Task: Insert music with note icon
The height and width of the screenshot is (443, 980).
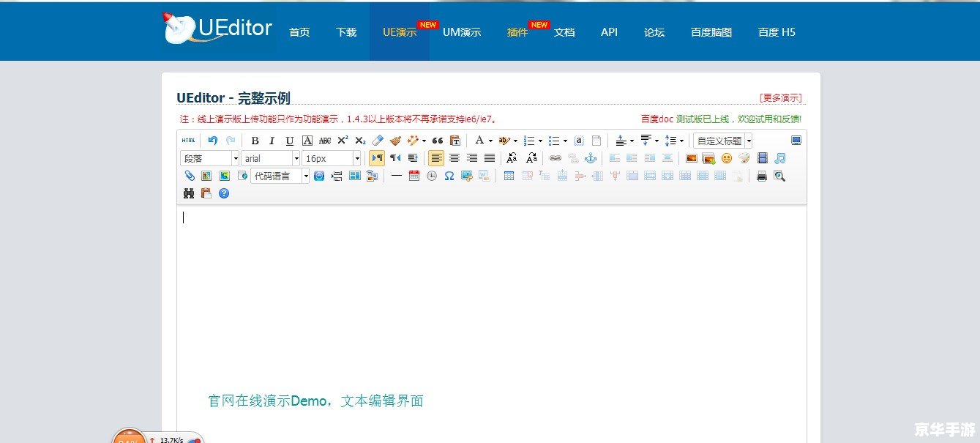Action: point(780,158)
